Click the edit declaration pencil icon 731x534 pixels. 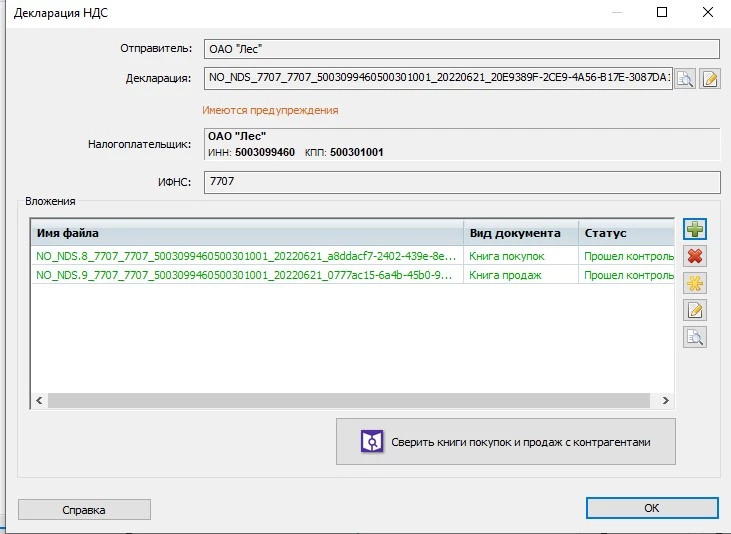[710, 80]
